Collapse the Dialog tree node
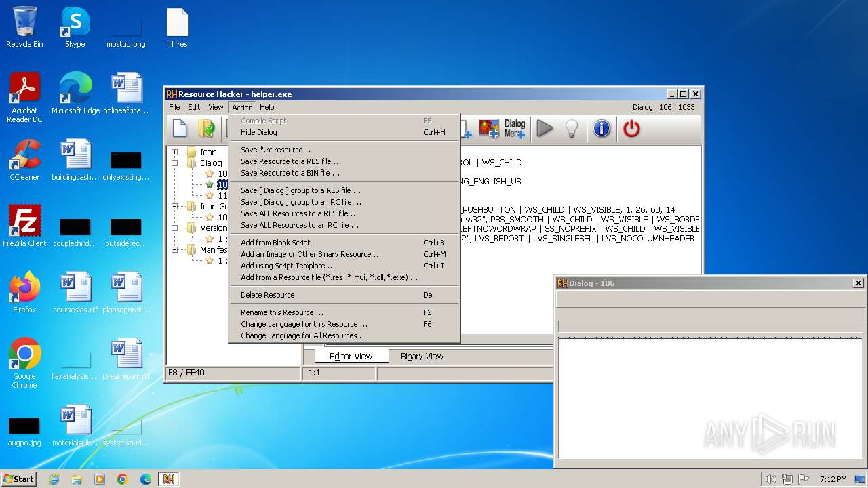This screenshot has height=488, width=868. (x=174, y=163)
